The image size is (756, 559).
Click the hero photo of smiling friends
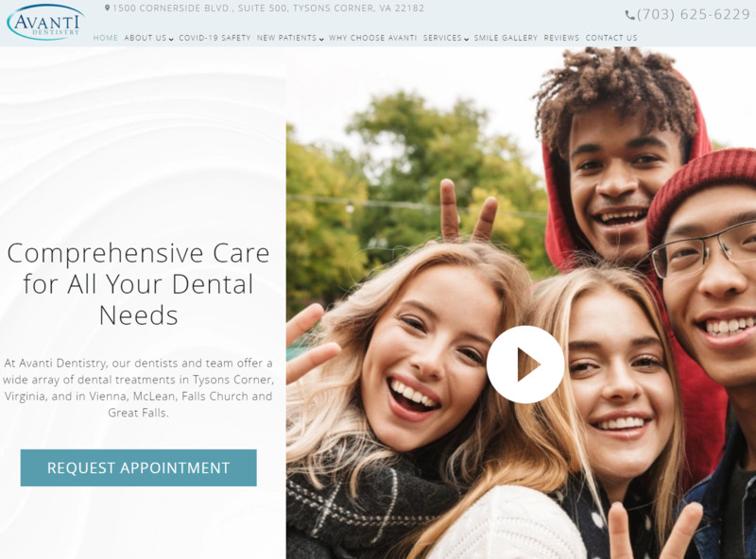pyautogui.click(x=521, y=302)
